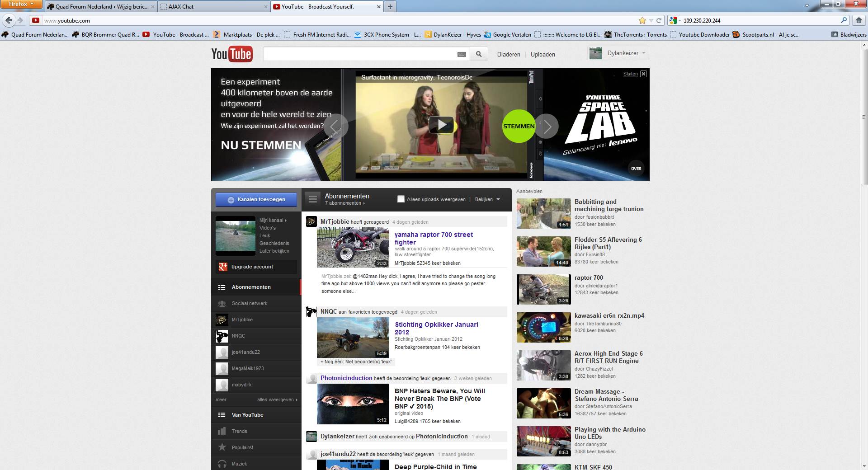The width and height of the screenshot is (868, 470).
Task: Open the yamaha raptor 700 video thumbnail
Action: pos(353,248)
